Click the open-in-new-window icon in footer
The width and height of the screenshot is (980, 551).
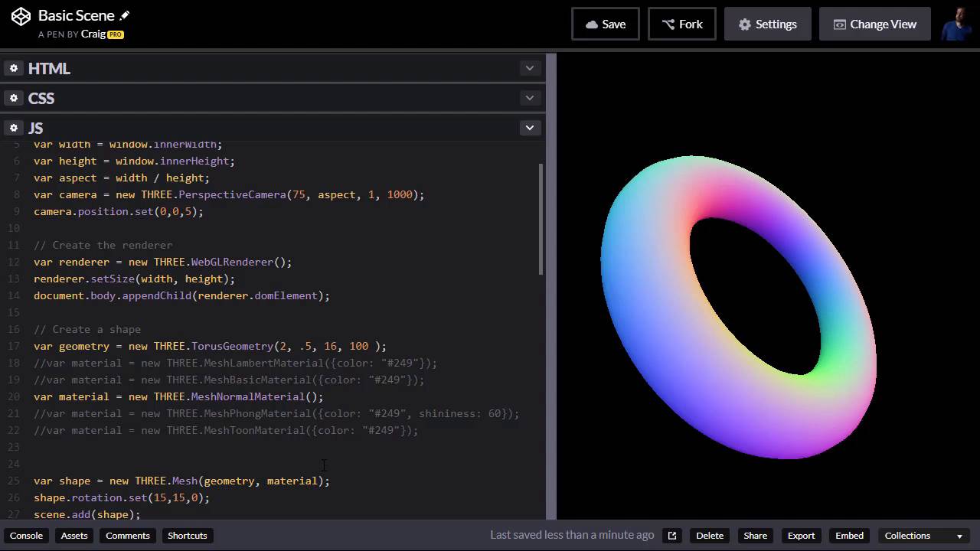point(672,536)
